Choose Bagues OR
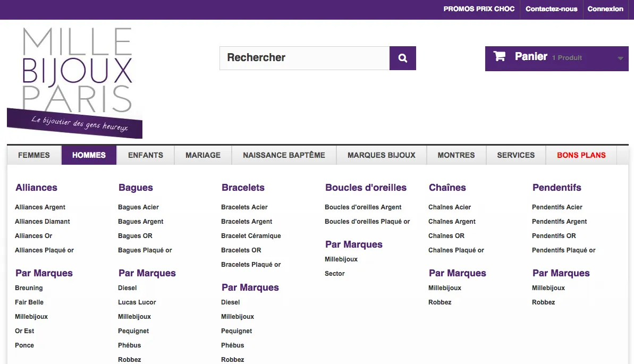This screenshot has height=364, width=634. [135, 236]
